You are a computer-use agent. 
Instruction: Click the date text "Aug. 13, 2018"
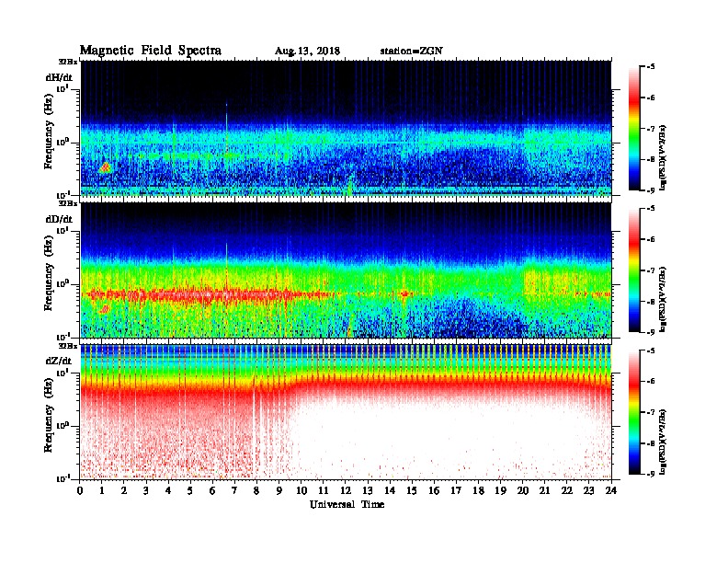(307, 52)
